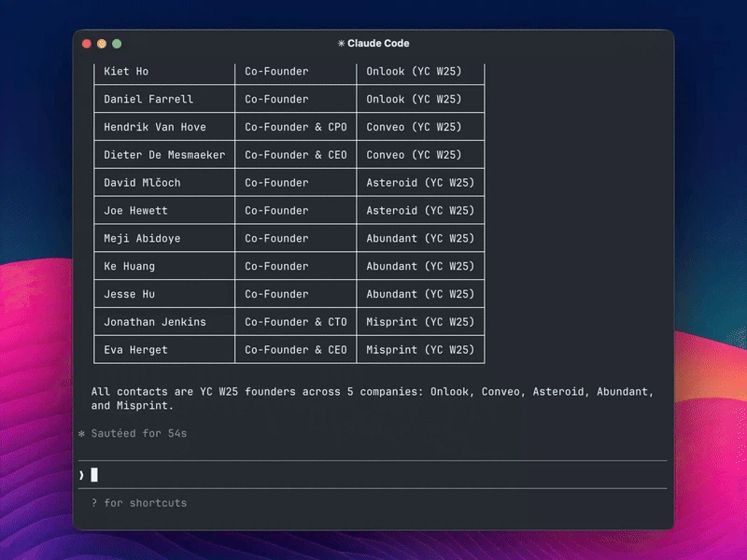This screenshot has height=560, width=747.
Task: Click 'Asteroid (YC W25)' in David Mlčoch's row
Action: pos(420,183)
